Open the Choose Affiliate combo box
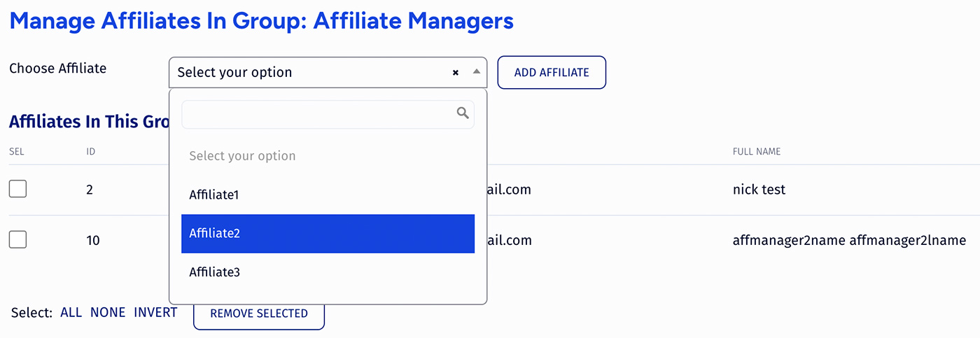Screen dimensions: 980x338 coord(328,72)
